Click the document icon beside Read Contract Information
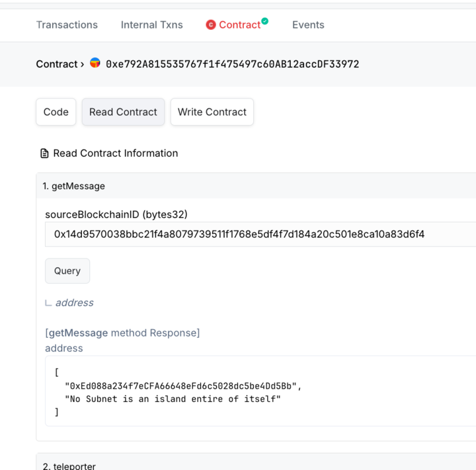476x470 pixels. (44, 153)
